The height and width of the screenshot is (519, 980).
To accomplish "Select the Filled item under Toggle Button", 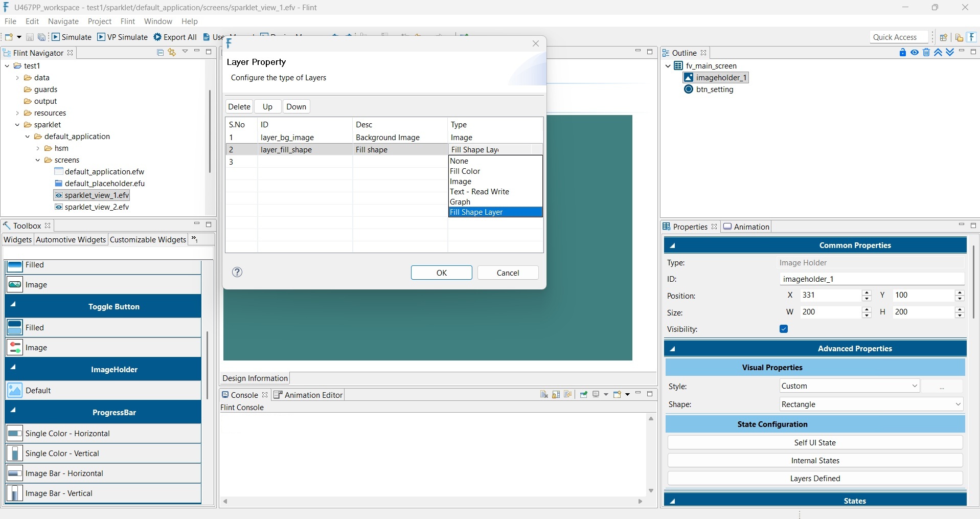I will tap(103, 328).
